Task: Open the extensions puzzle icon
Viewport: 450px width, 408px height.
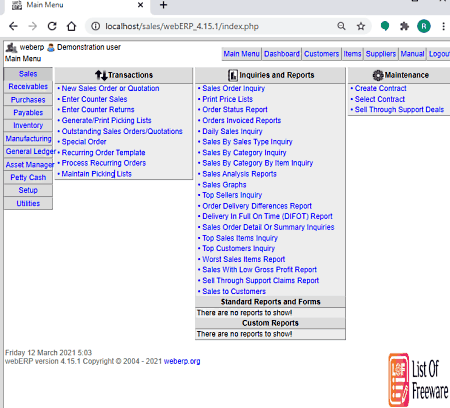Action: (404, 26)
